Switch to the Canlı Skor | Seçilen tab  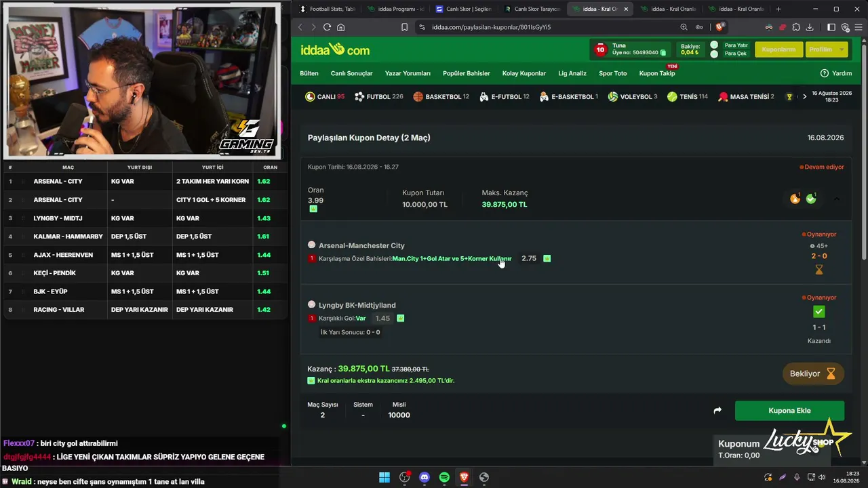[x=464, y=9]
